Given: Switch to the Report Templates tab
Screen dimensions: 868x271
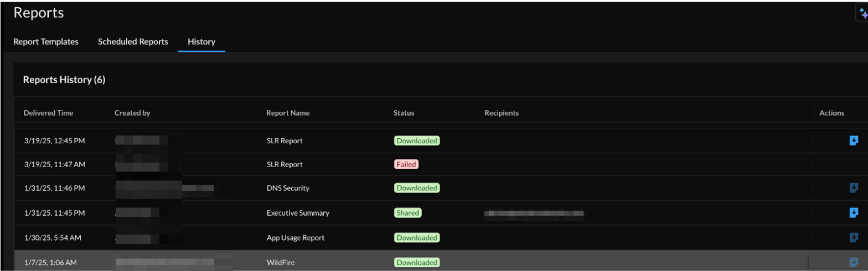Looking at the screenshot, I should coord(46,41).
